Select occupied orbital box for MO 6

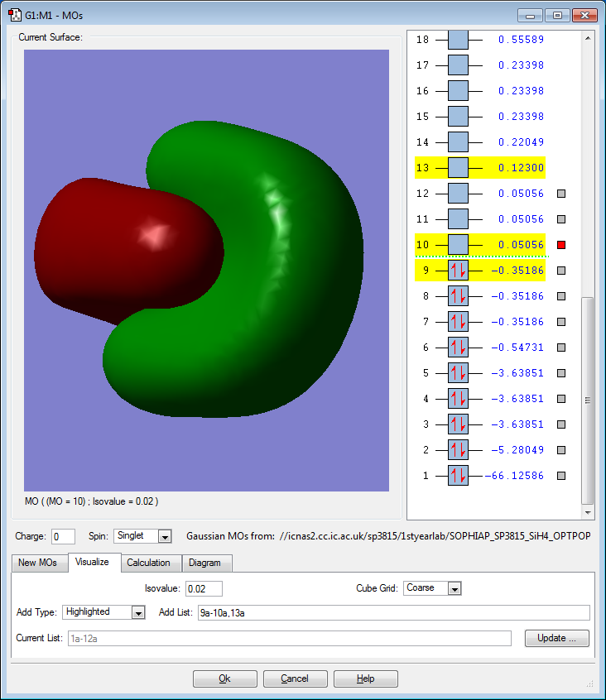(x=458, y=348)
